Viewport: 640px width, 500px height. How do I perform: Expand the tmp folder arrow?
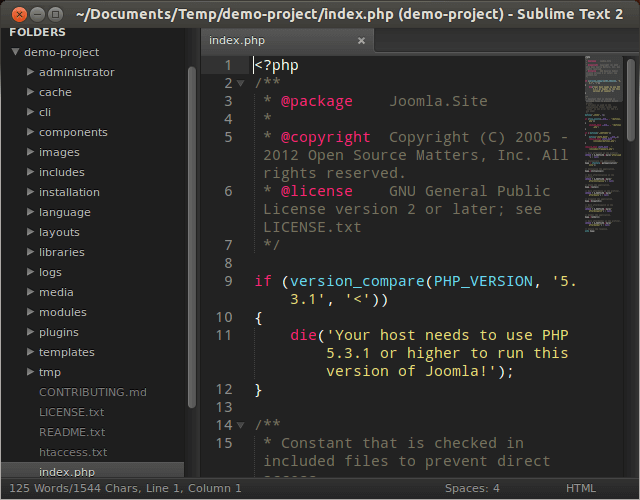click(30, 372)
